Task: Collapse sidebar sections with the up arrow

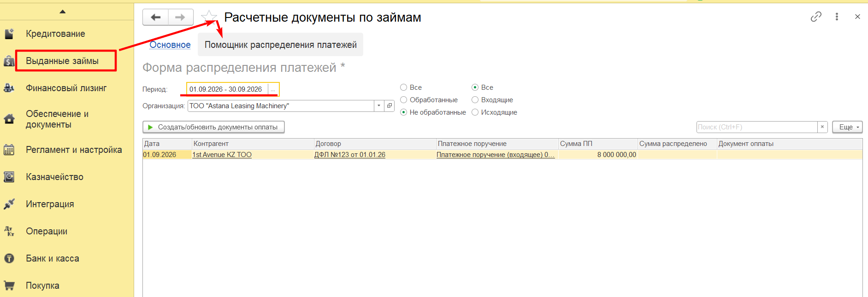Action: pyautogui.click(x=63, y=12)
